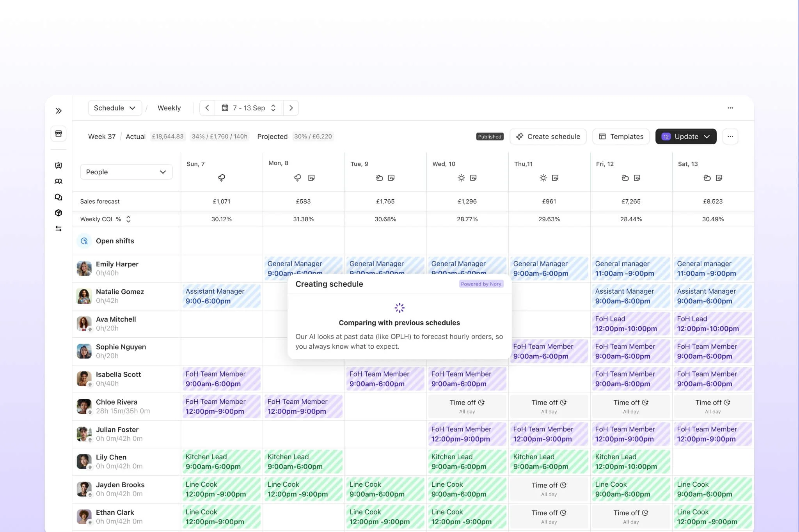Screen dimensions: 799x532
Task: Click the Templates button
Action: pos(621,137)
